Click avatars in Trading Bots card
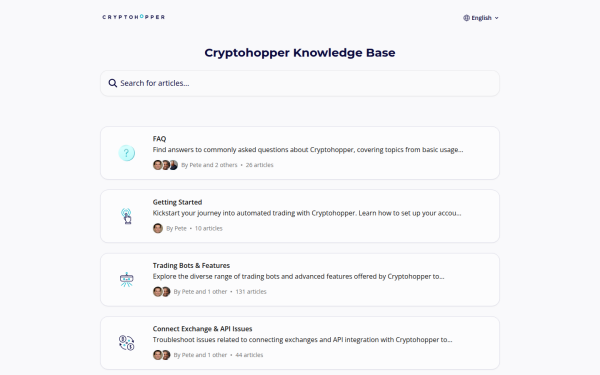The image size is (600, 375). [161, 292]
